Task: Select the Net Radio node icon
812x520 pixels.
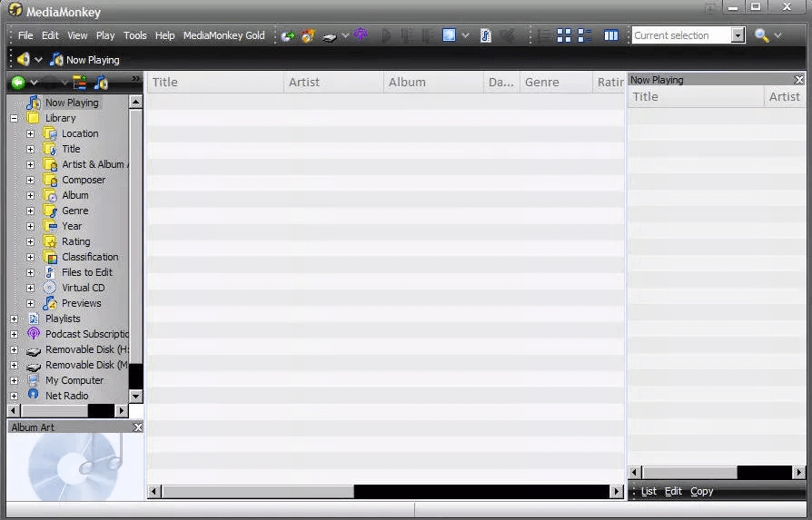Action: coord(34,395)
